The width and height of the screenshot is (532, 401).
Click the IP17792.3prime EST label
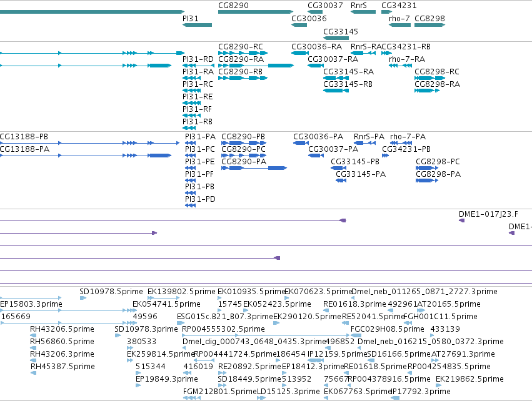coord(421,392)
